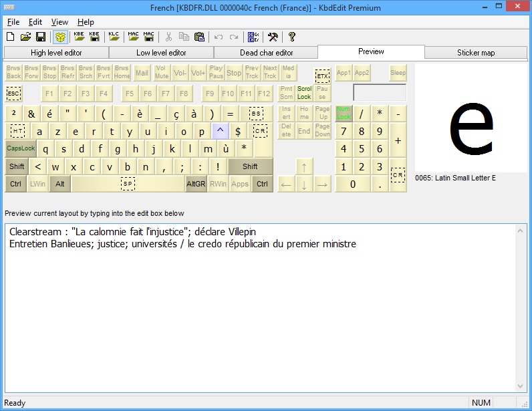The width and height of the screenshot is (532, 411).
Task: Click the SP spacebar key
Action: click(x=128, y=184)
